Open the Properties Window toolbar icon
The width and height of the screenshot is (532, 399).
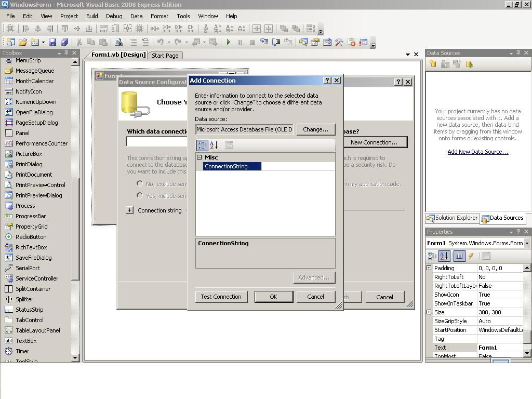tap(315, 42)
